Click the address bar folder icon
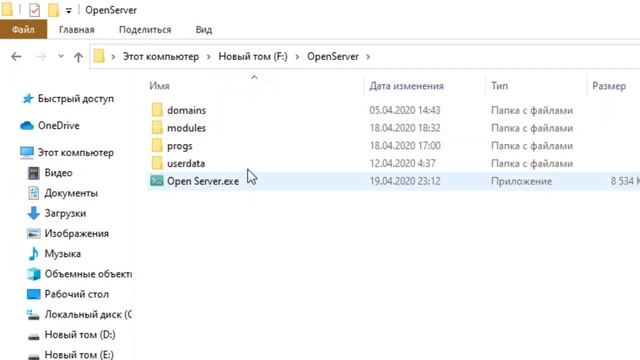 99,56
